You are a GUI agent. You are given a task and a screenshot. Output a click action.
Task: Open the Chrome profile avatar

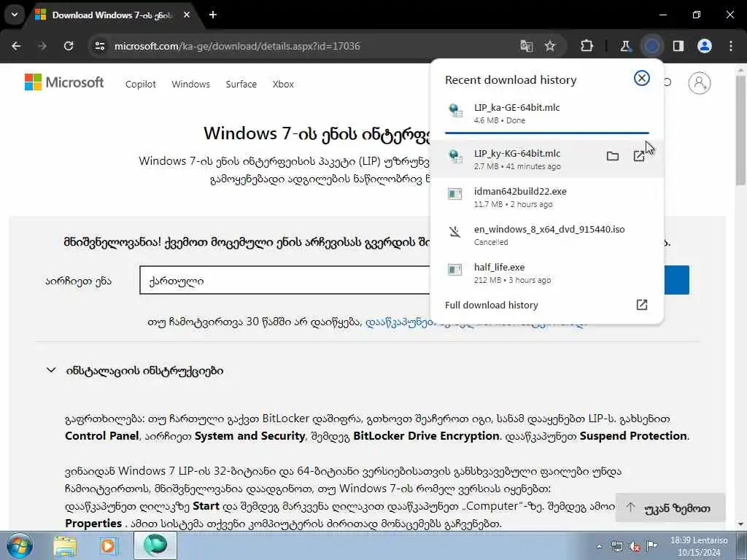point(705,46)
